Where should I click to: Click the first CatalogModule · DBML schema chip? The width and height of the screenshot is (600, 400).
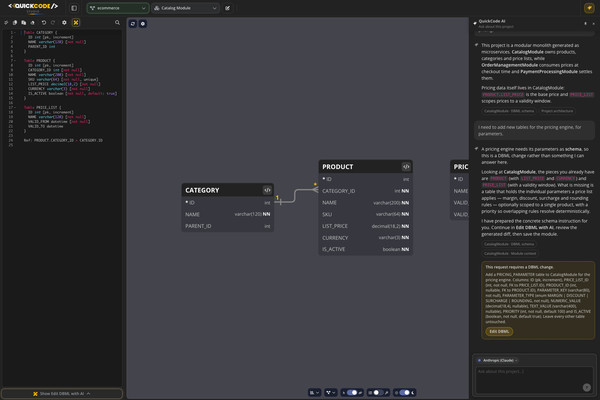coord(509,111)
